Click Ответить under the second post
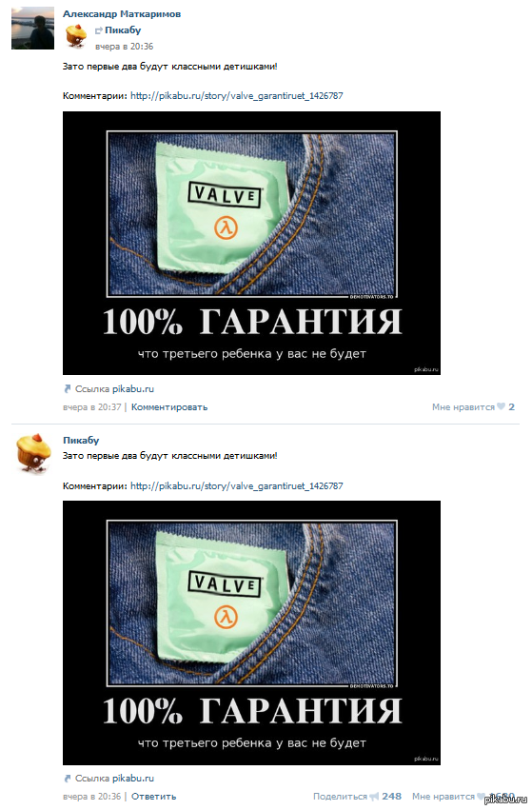 click(x=153, y=797)
